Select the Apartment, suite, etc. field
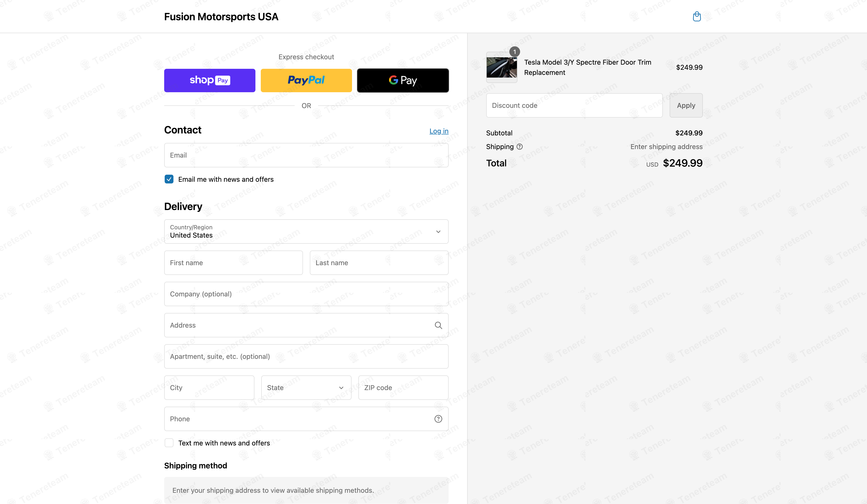The width and height of the screenshot is (867, 504). pos(306,356)
